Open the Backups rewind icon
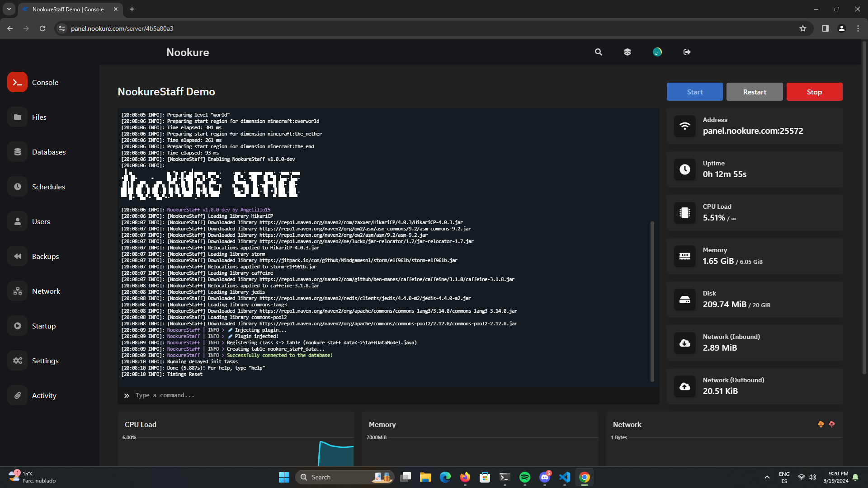Image resolution: width=868 pixels, height=488 pixels. 17,256
